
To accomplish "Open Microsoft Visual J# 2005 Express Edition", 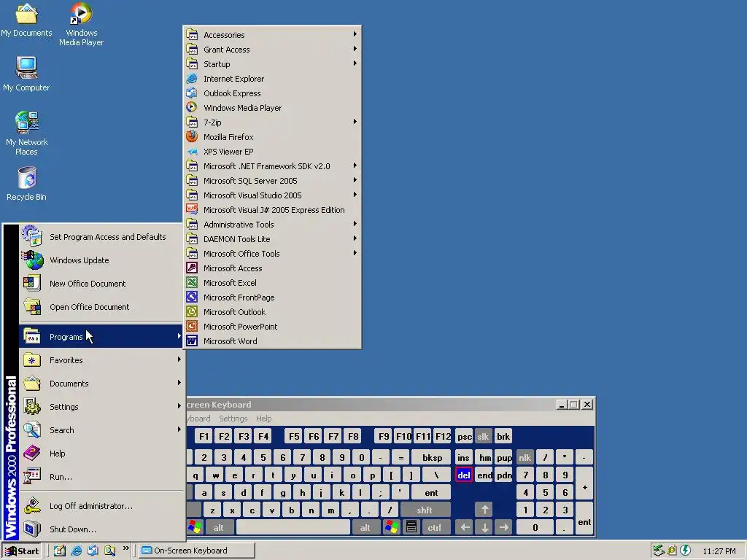I will (x=272, y=210).
